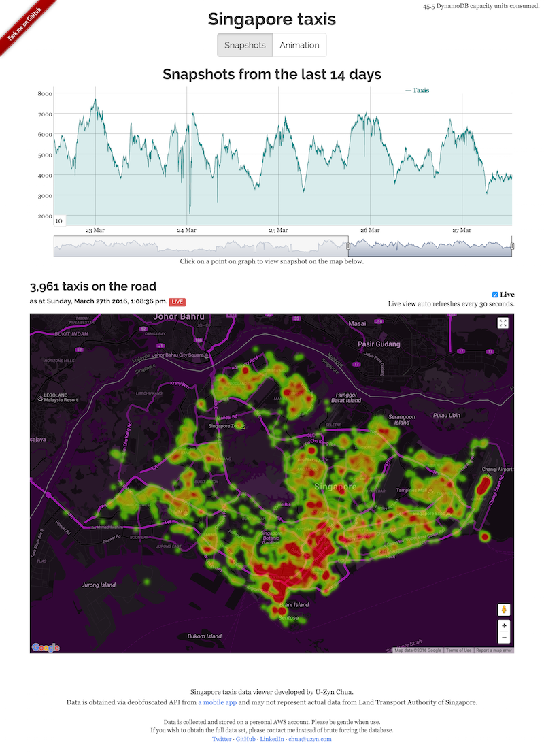The image size is (544, 756).
Task: Click the Google logo on the map
Action: click(46, 647)
